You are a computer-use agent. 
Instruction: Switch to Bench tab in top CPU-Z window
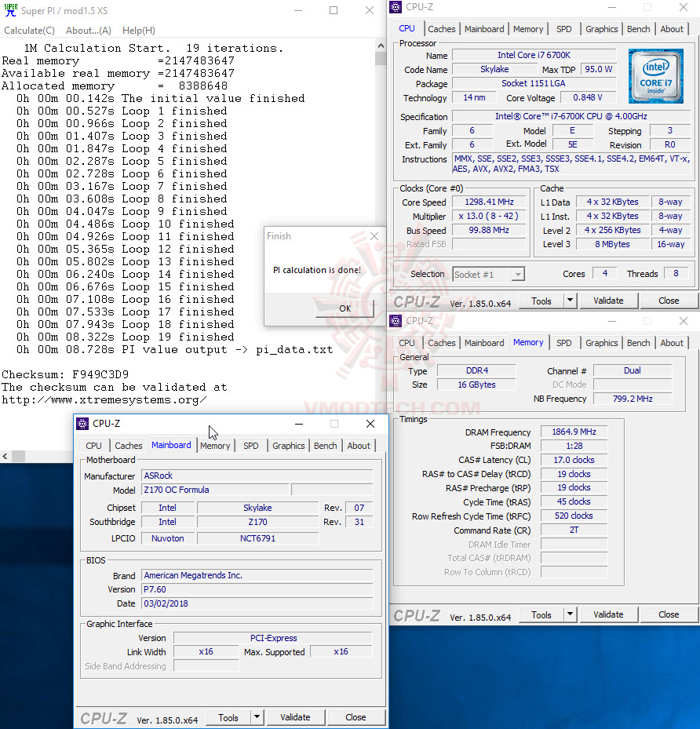point(638,29)
